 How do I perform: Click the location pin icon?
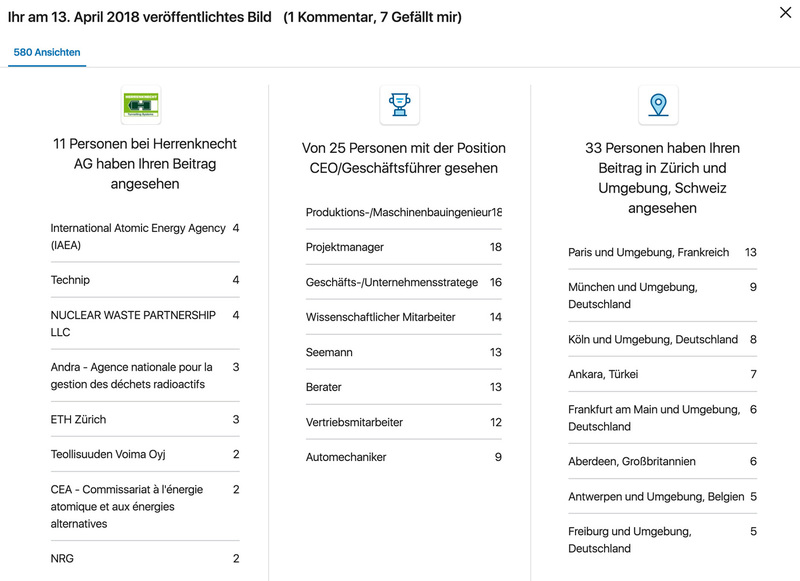point(658,104)
